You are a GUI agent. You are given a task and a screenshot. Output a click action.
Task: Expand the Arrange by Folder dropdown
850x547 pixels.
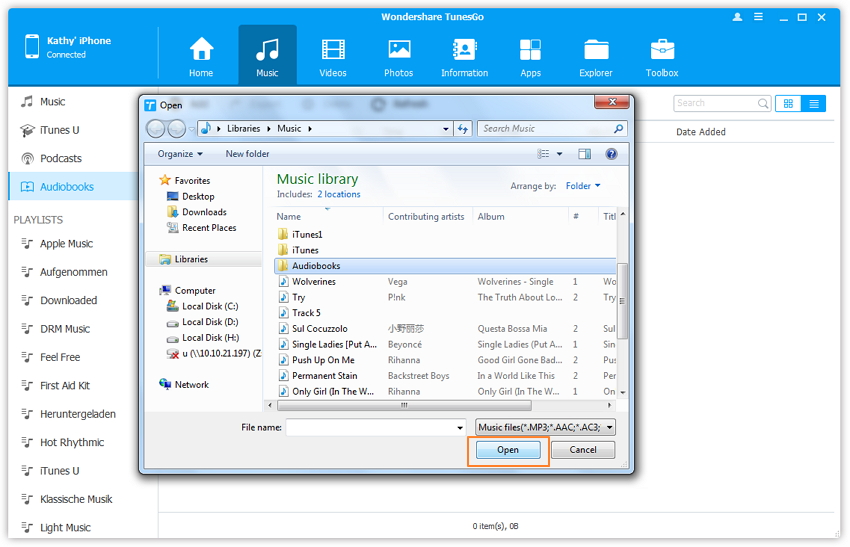click(x=583, y=186)
